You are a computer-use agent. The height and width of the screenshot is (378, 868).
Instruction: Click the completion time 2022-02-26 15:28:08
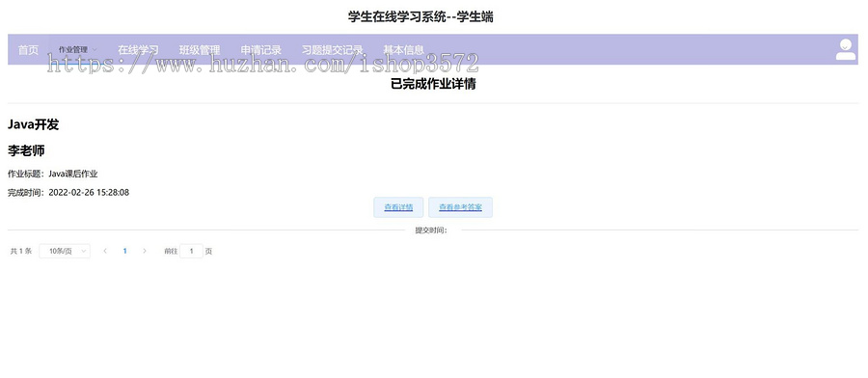click(89, 193)
